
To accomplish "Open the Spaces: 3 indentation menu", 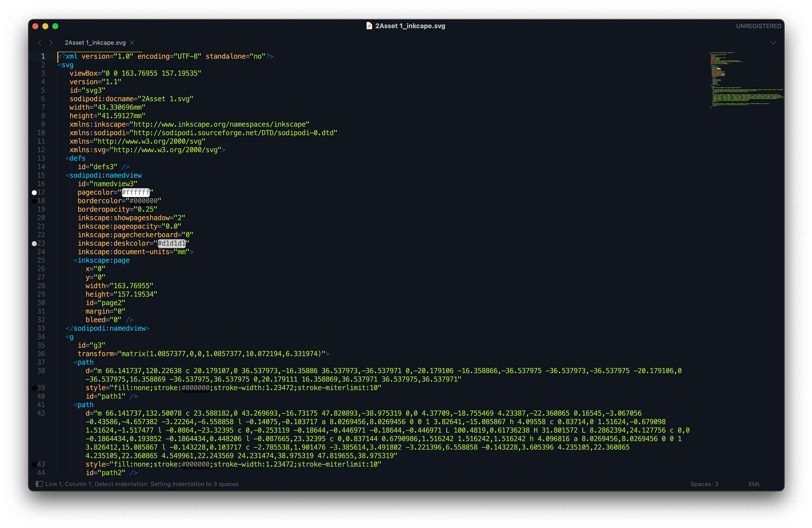I will [704, 484].
